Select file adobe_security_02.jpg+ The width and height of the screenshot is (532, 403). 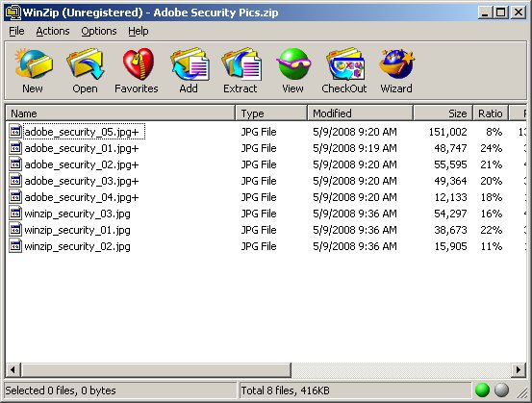(82, 164)
